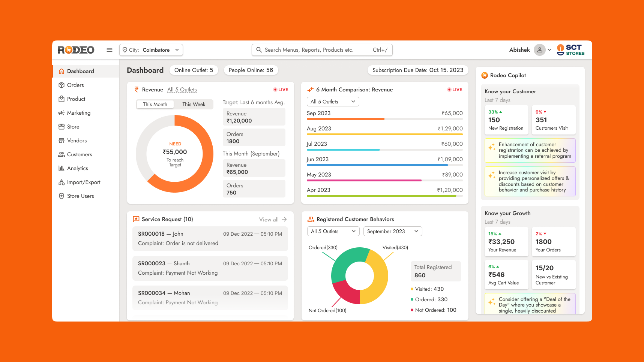Select the This Month toggle

point(155,104)
